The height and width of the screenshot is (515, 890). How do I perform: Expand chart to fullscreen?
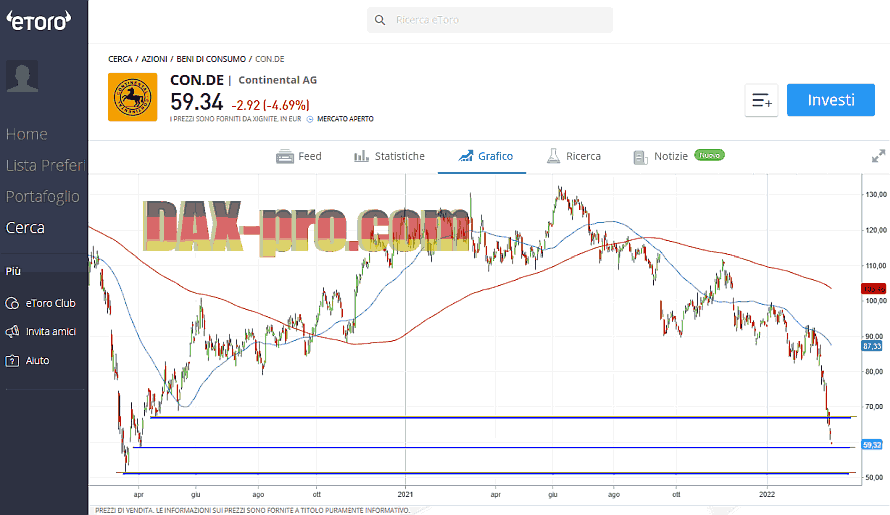(878, 156)
